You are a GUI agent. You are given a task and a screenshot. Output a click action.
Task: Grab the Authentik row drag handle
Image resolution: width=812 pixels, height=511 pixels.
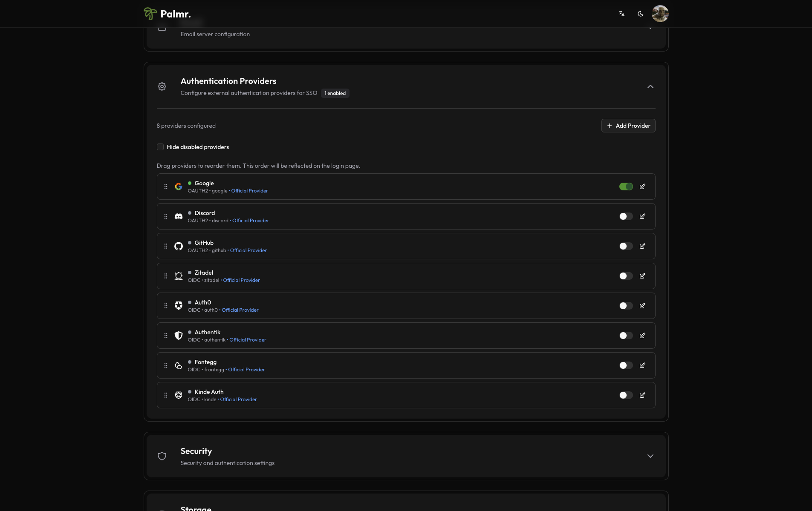(166, 336)
